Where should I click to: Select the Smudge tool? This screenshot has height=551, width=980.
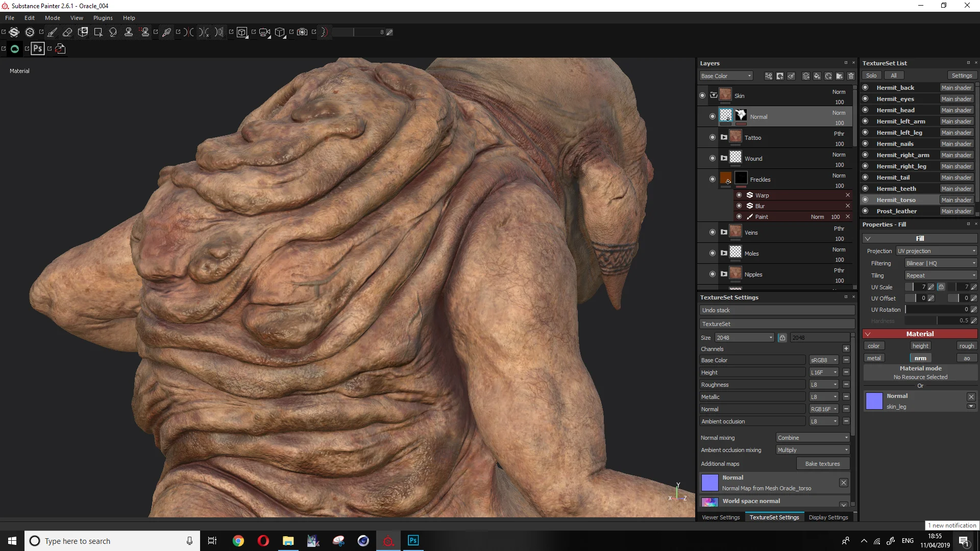[113, 32]
